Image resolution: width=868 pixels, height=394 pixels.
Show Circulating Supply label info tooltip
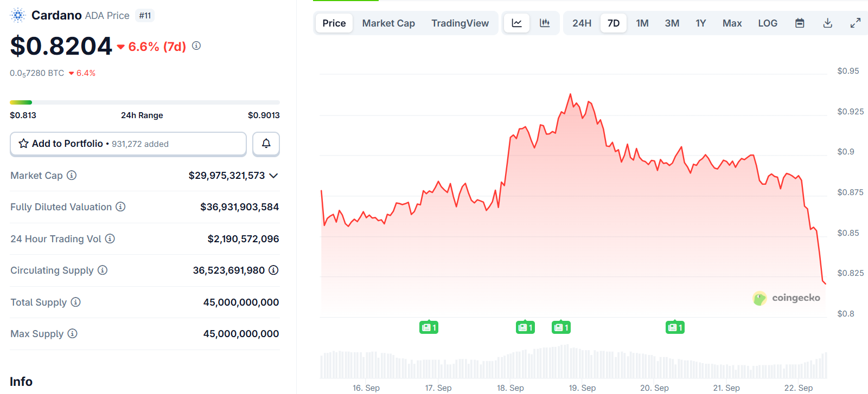pos(102,270)
